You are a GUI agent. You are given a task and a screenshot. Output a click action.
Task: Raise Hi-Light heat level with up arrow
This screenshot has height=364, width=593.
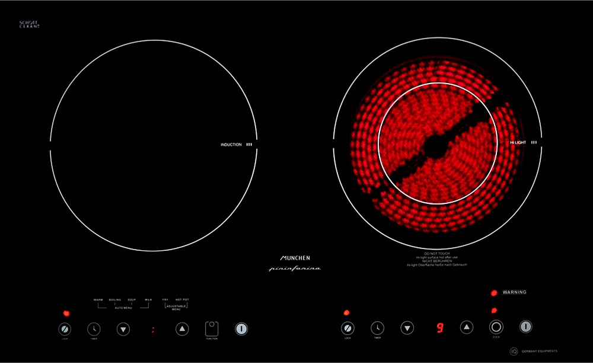(467, 327)
